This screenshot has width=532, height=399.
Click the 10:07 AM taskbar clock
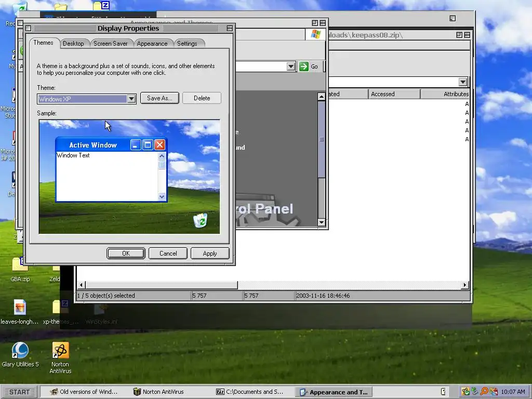pyautogui.click(x=513, y=392)
